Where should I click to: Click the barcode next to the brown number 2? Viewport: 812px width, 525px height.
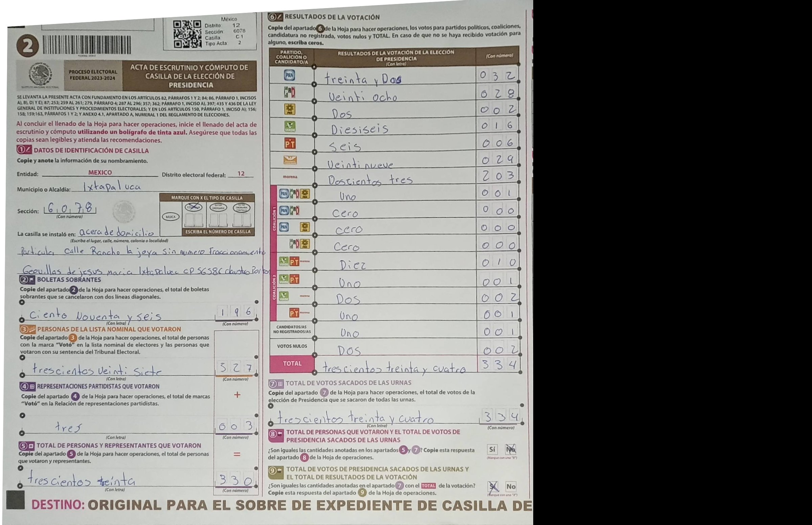[x=87, y=45]
